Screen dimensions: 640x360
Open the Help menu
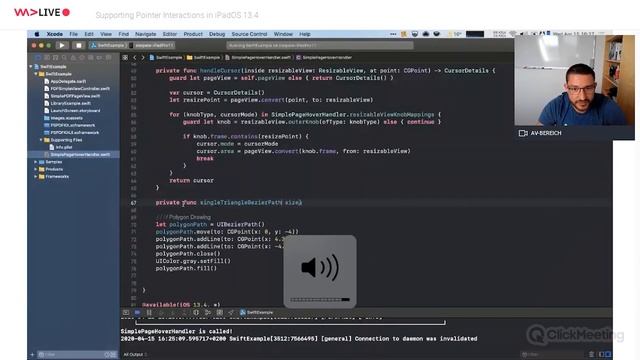(x=305, y=34)
